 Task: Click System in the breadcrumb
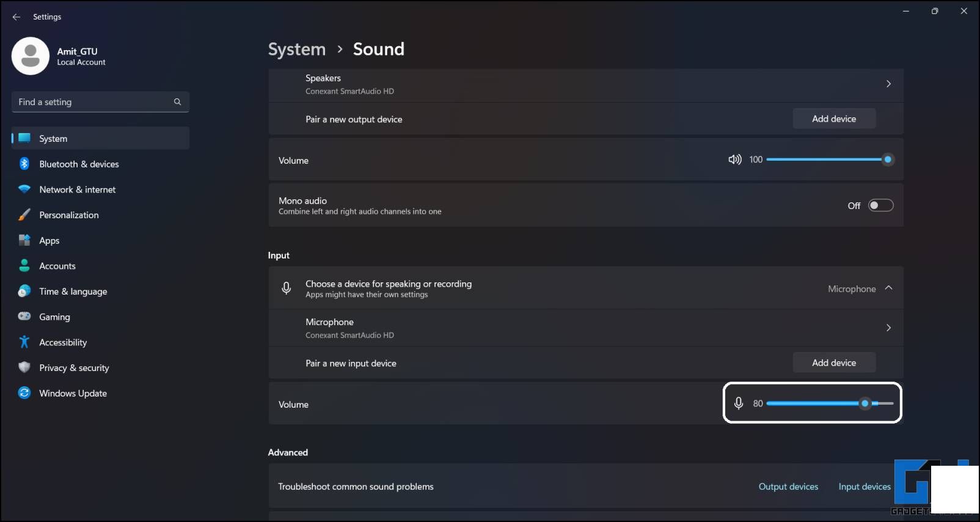coord(297,49)
